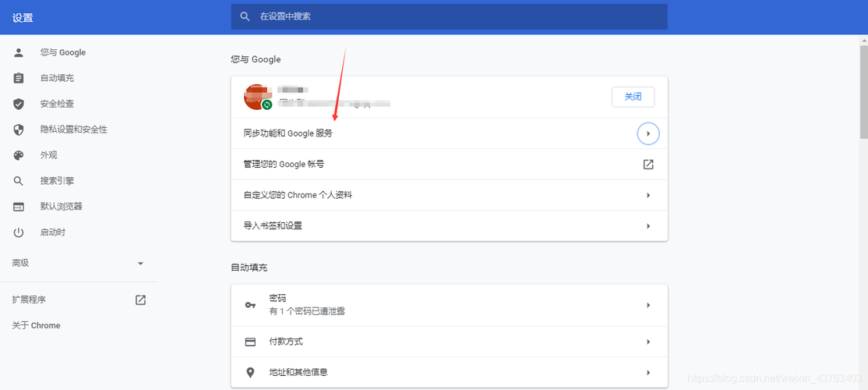Image resolution: width=868 pixels, height=390 pixels.
Task: Click the 关闭 sync button
Action: (633, 97)
